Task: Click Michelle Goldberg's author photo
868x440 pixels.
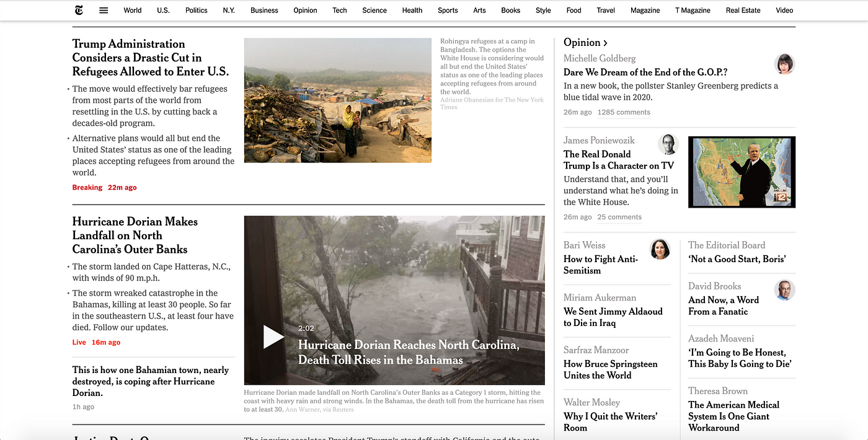Action: pos(785,63)
